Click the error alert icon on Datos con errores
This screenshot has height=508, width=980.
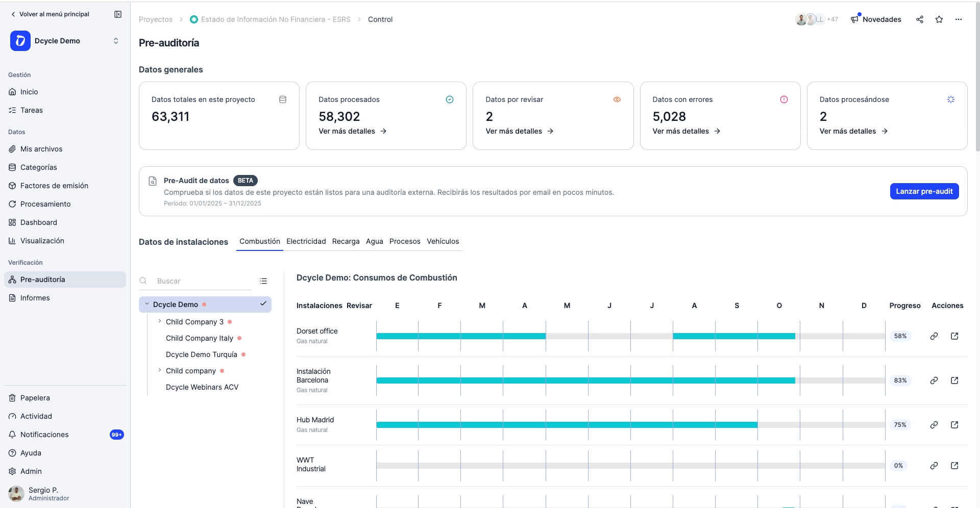tap(784, 99)
